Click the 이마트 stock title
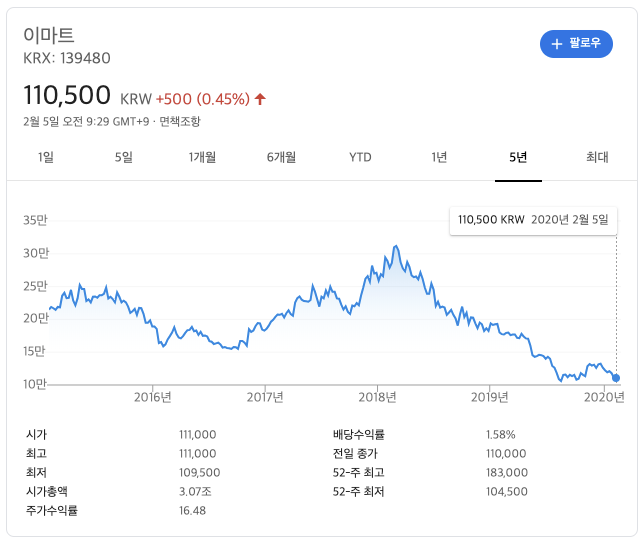The width and height of the screenshot is (644, 544). coord(48,35)
